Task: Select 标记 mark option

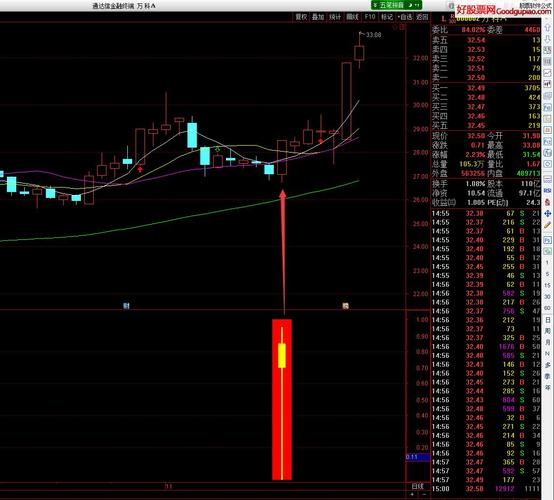Action: (387, 17)
